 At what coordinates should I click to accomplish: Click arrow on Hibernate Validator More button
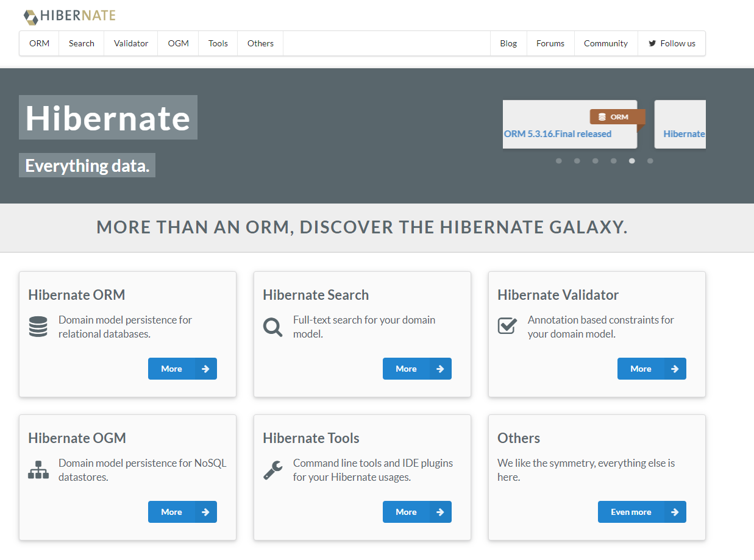click(675, 369)
